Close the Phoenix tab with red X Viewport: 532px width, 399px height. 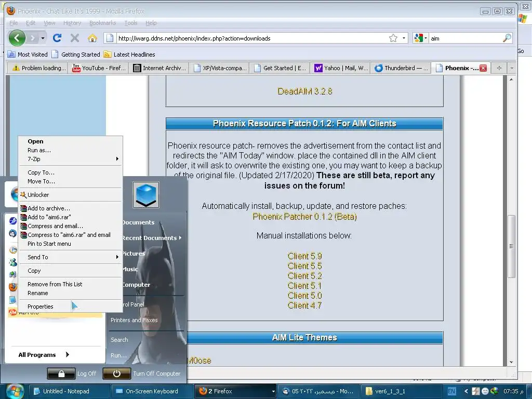(x=483, y=68)
